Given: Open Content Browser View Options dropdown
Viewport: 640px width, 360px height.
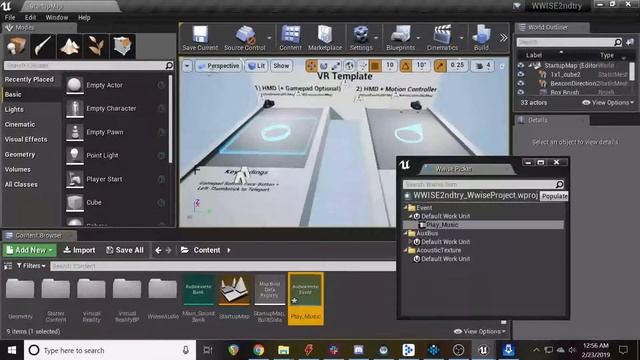Looking at the screenshot, I should 480,331.
